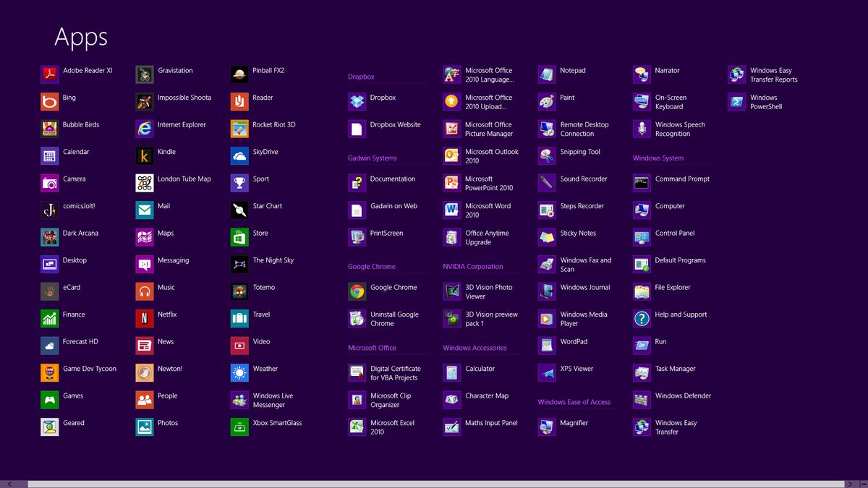Start Google Chrome
Screen dimensions: 868x488
[384, 287]
